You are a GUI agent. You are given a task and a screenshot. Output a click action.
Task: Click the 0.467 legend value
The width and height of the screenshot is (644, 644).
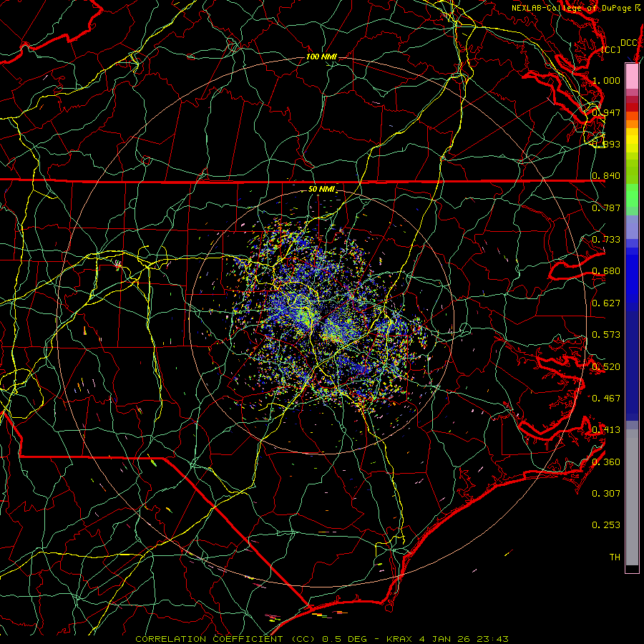click(606, 399)
